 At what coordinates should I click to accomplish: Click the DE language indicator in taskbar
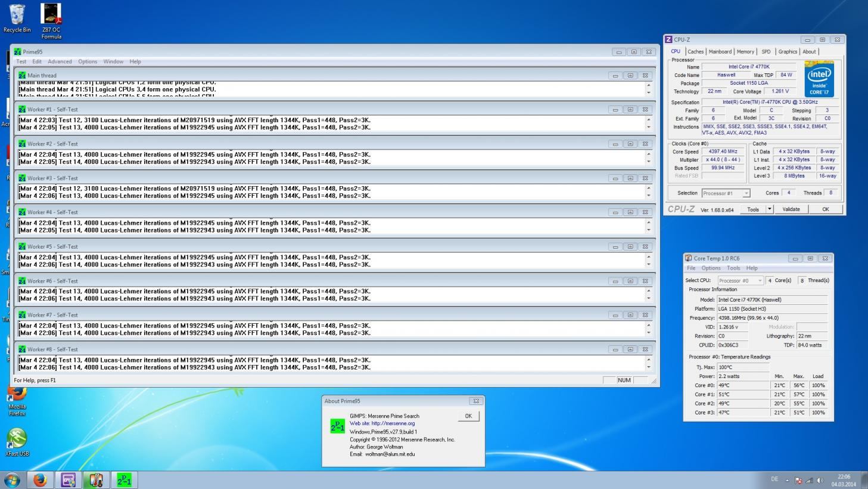(x=774, y=479)
